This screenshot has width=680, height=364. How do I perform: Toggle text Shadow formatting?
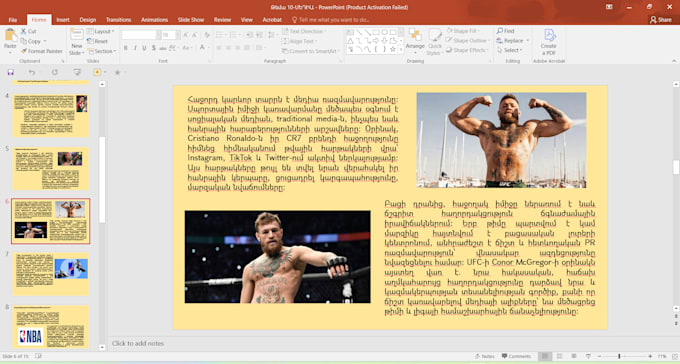[154, 48]
